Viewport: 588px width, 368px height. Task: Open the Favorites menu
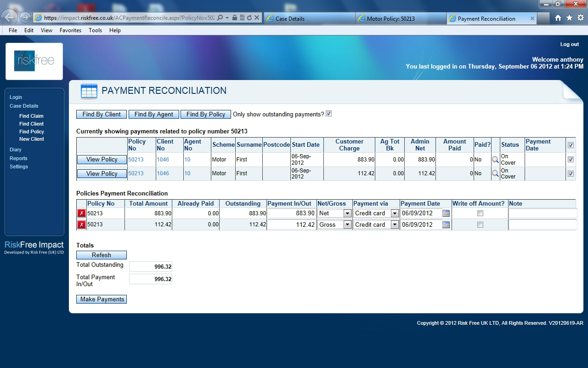(x=70, y=30)
